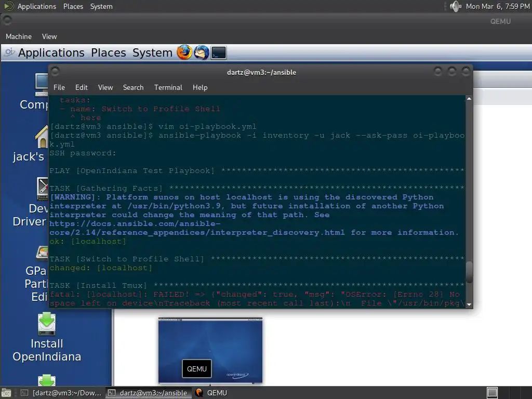Open the QEMU Machine menu
532x399 pixels.
[x=19, y=37]
